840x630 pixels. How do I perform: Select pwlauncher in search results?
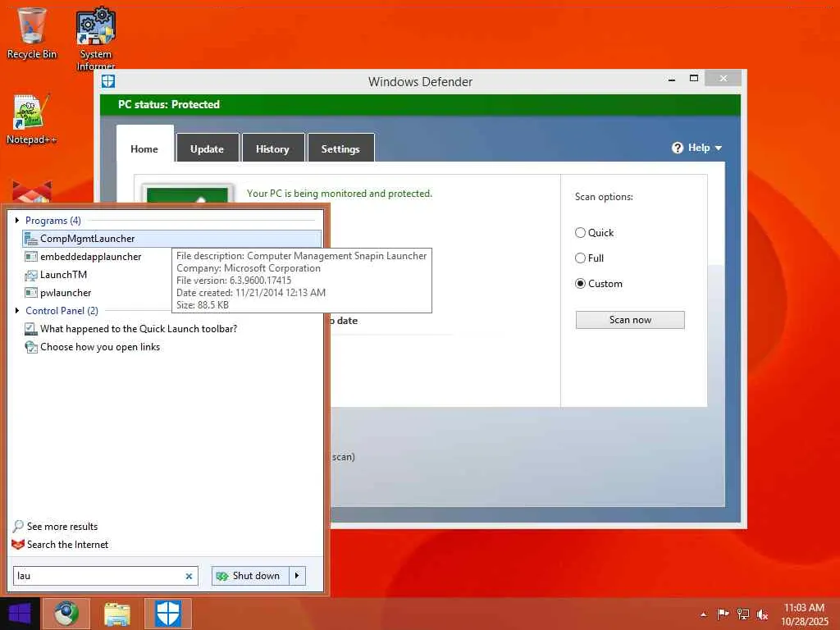click(x=66, y=293)
